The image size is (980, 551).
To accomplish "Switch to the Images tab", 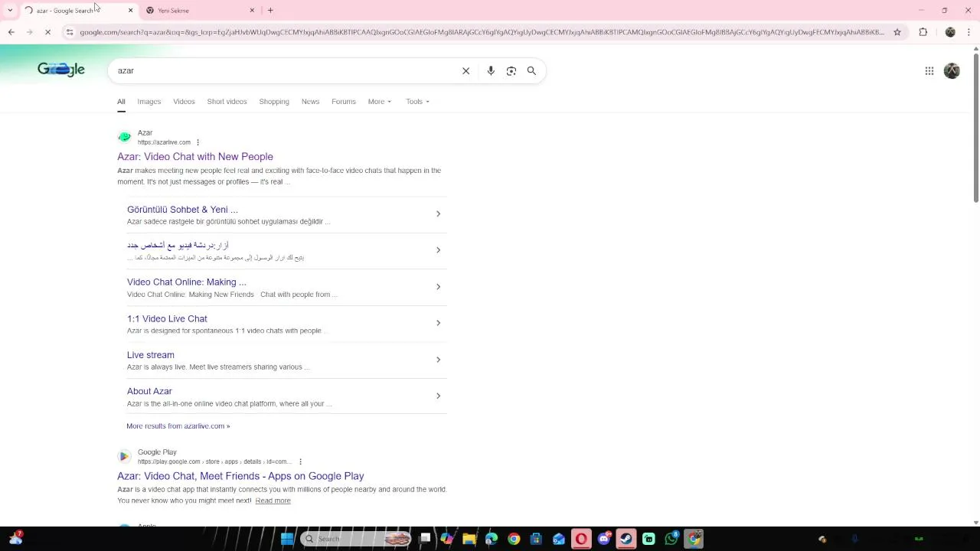I will pos(149,101).
